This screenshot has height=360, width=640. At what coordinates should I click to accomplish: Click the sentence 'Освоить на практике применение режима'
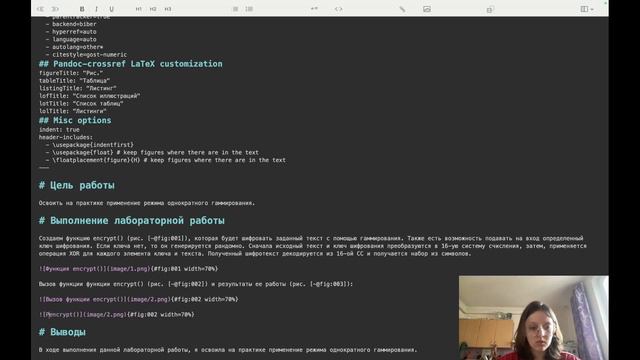[x=147, y=203]
